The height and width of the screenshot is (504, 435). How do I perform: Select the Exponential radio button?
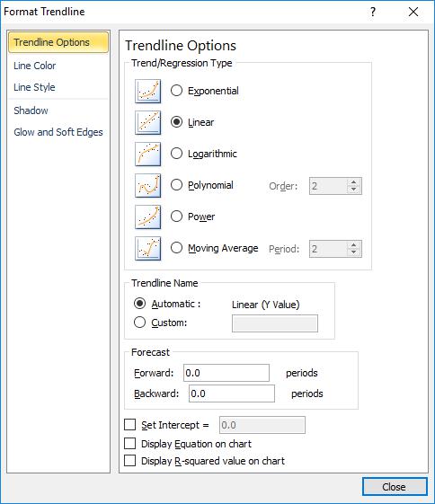(176, 91)
